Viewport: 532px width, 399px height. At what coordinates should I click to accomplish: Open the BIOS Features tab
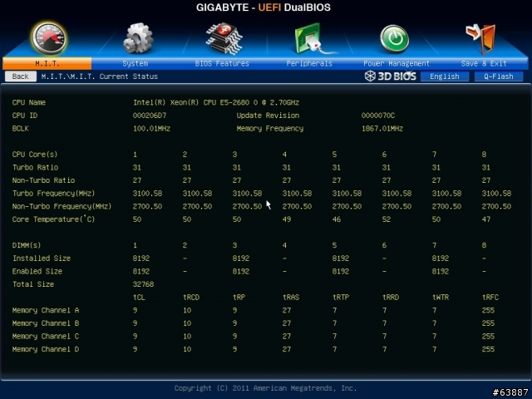222,63
